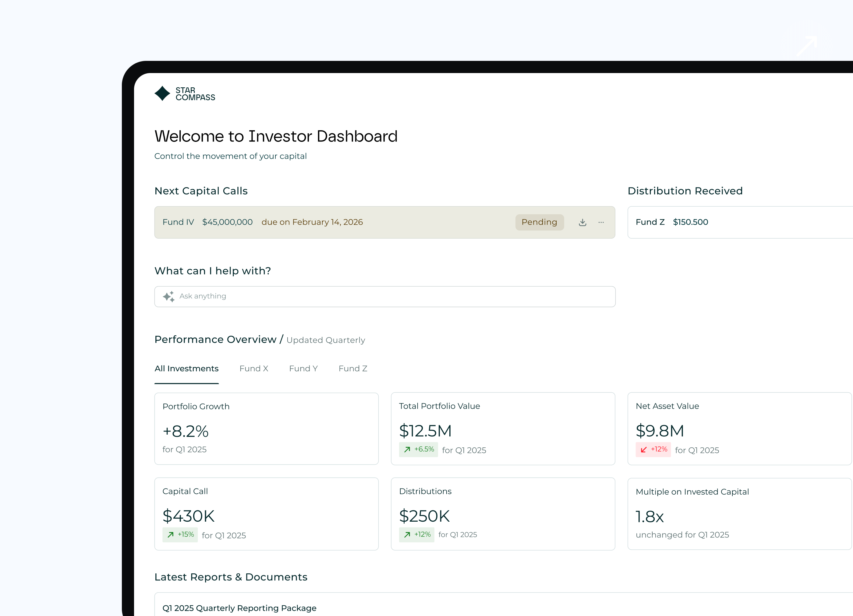This screenshot has width=853, height=616.
Task: Open the Fund Z tab
Action: [352, 368]
